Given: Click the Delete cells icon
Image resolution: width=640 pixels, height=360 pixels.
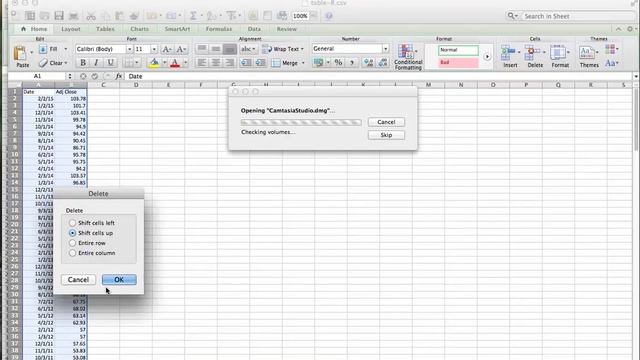Looking at the screenshot, I should [x=533, y=53].
